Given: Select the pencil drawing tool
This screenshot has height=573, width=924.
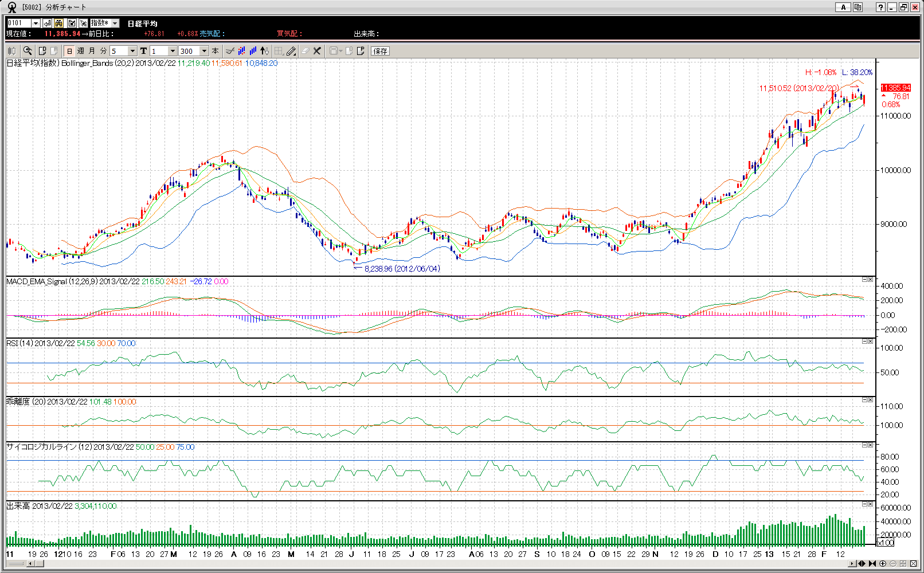Looking at the screenshot, I should pos(291,51).
